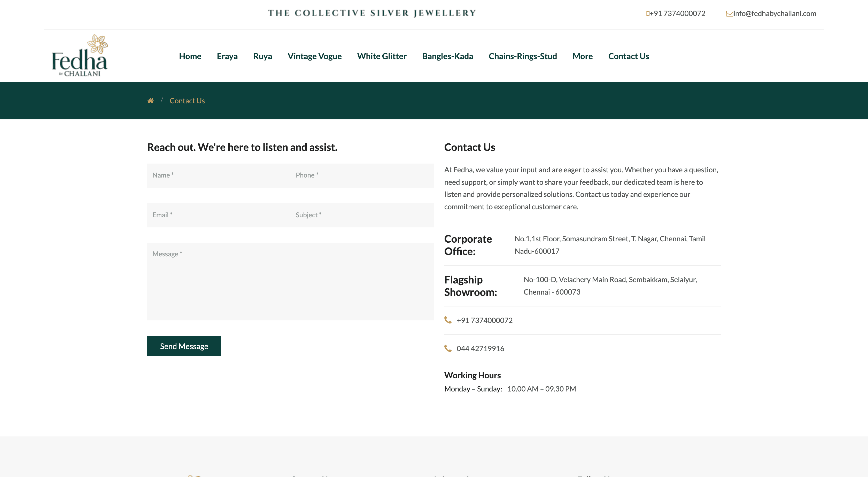Select Vintage Vogue from the navigation
The width and height of the screenshot is (868, 477).
[x=314, y=56]
